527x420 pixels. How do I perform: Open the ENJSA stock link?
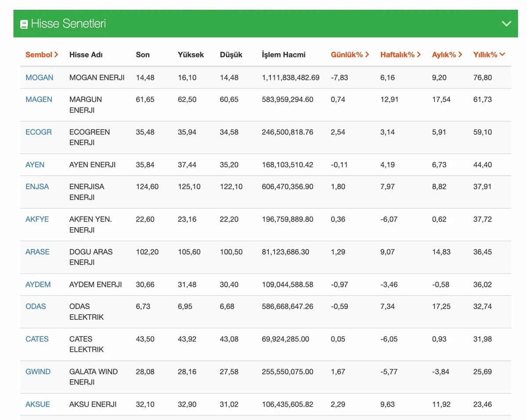[37, 187]
